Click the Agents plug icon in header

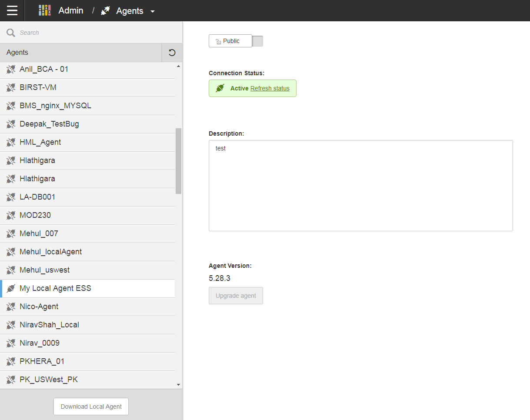tap(105, 11)
